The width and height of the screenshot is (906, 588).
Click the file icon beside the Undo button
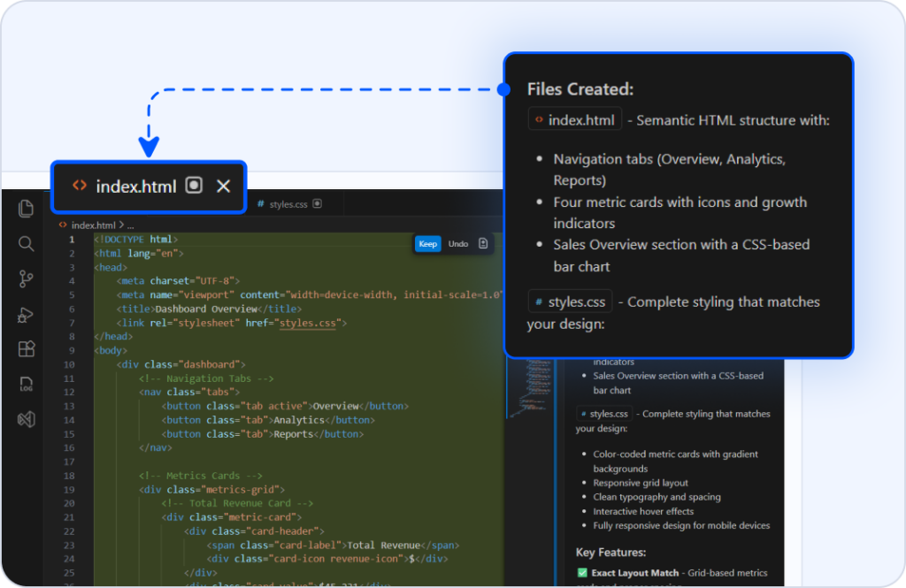point(482,243)
